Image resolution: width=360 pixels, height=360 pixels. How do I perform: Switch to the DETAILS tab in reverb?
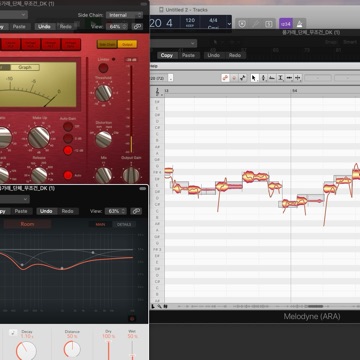pyautogui.click(x=124, y=225)
